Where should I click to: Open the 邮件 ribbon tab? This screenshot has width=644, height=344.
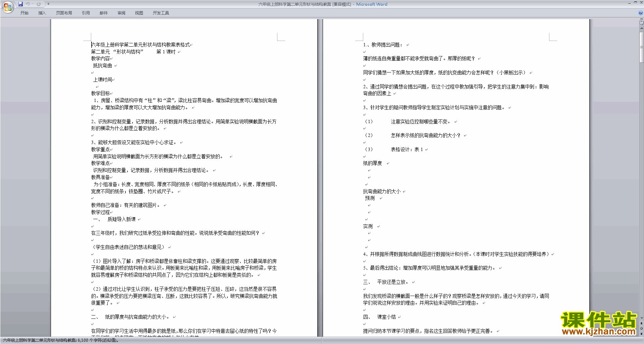(104, 13)
